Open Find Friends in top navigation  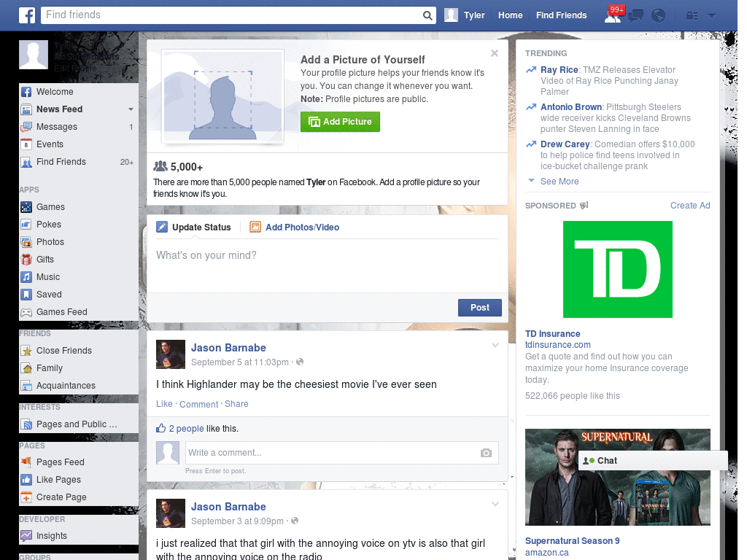[561, 15]
